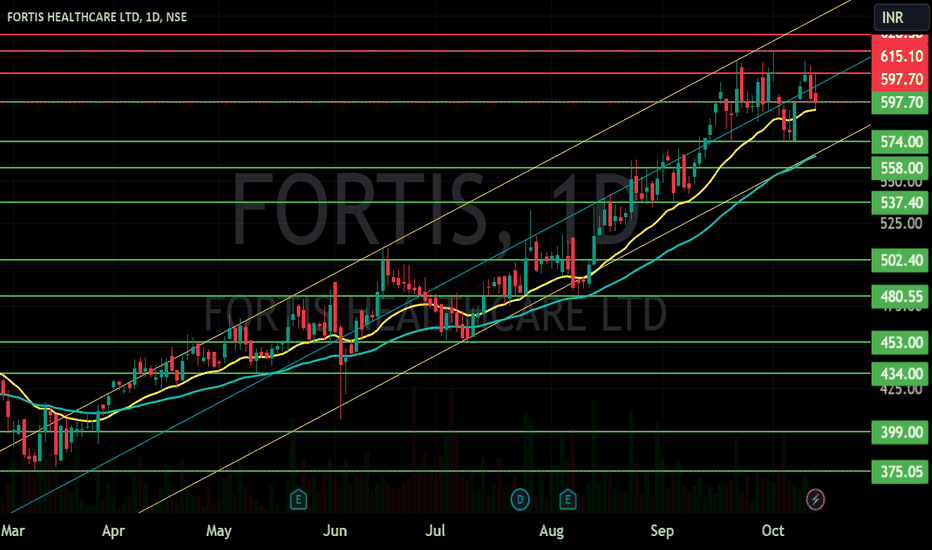Click the earnings E marker before June
The height and width of the screenshot is (550, 932).
click(298, 499)
